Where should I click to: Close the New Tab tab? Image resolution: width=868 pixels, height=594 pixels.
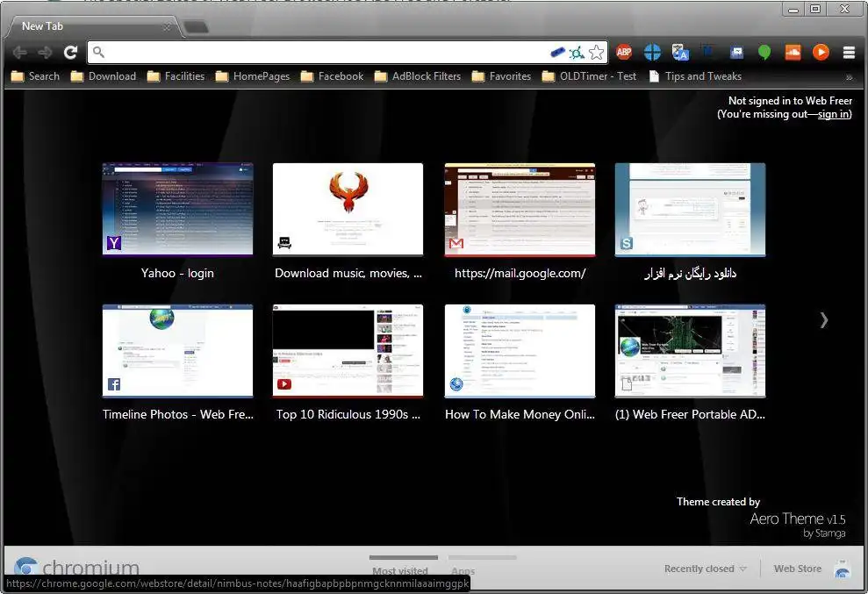click(x=167, y=26)
